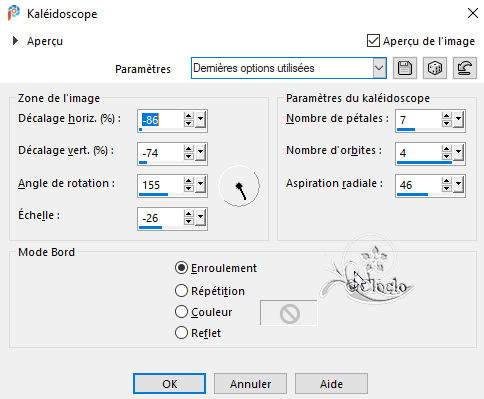Open the slider dropdown for Nombre d'orbites
Image resolution: width=484 pixels, height=399 pixels.
click(x=459, y=153)
